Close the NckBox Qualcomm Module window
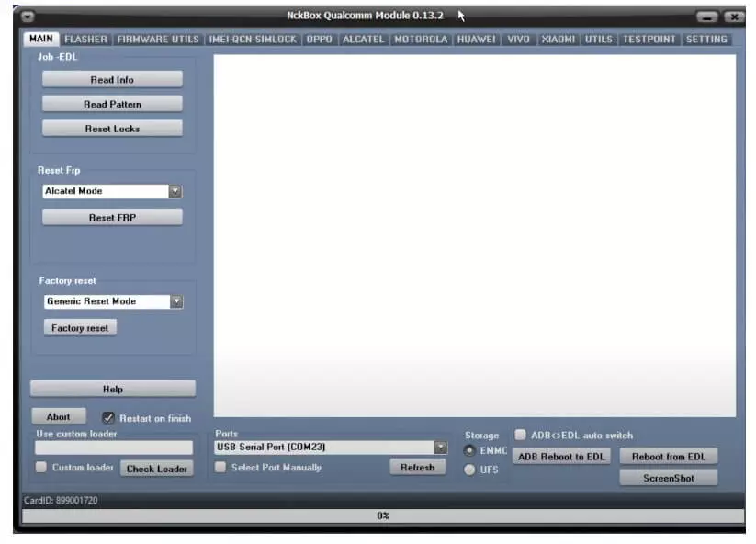 [734, 17]
